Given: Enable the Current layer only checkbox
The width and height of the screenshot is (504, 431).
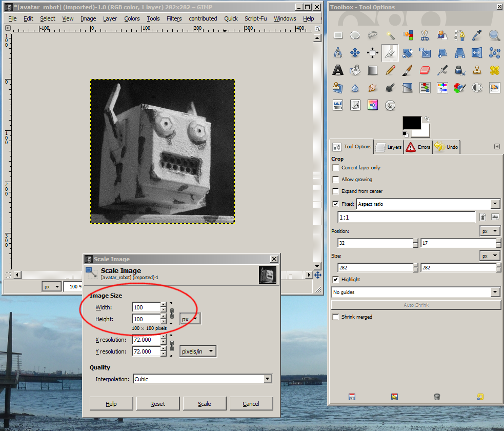Looking at the screenshot, I should click(336, 168).
